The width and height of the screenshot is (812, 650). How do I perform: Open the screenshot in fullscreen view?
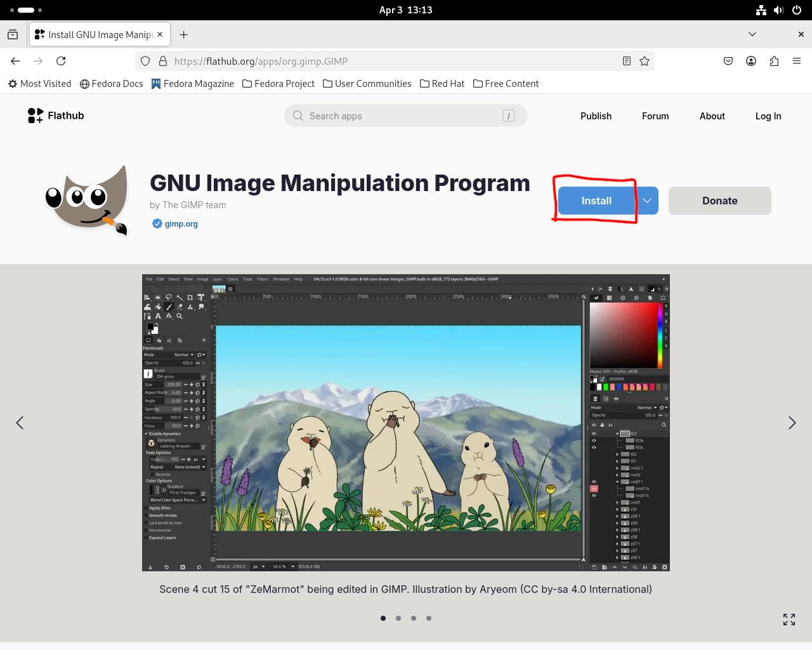click(x=789, y=620)
